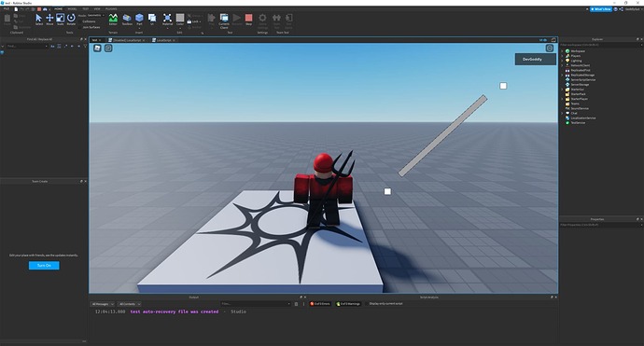Select the Move tool in the ribbon
This screenshot has height=346, width=644.
[x=49, y=20]
